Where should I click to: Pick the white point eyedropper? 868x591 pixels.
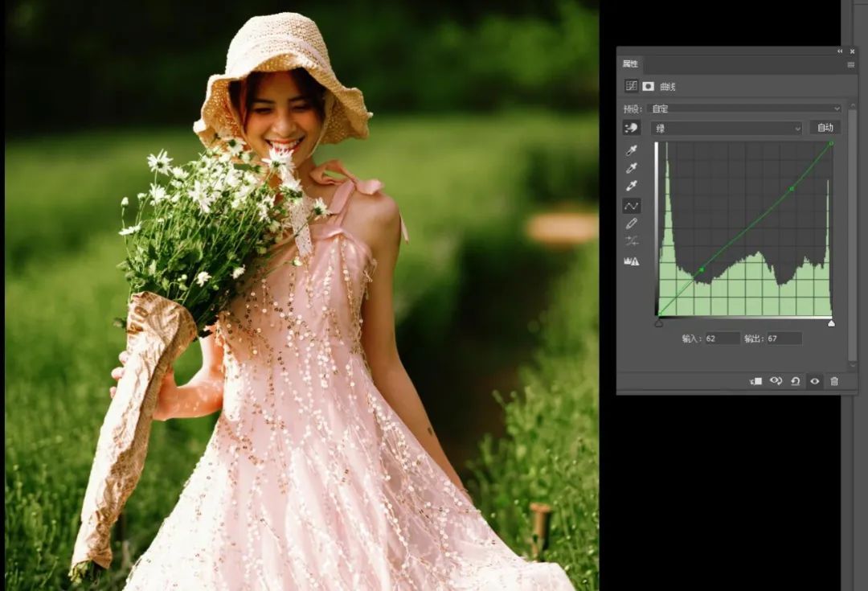tap(631, 186)
